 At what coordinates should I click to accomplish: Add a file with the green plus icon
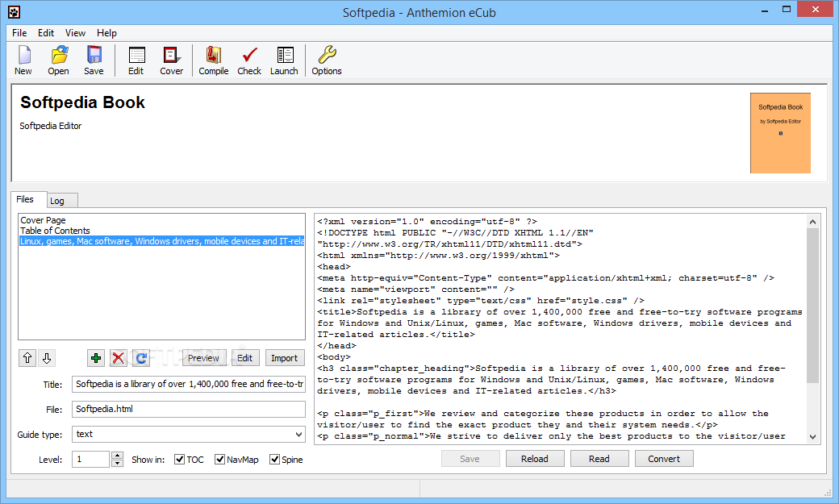click(x=96, y=358)
